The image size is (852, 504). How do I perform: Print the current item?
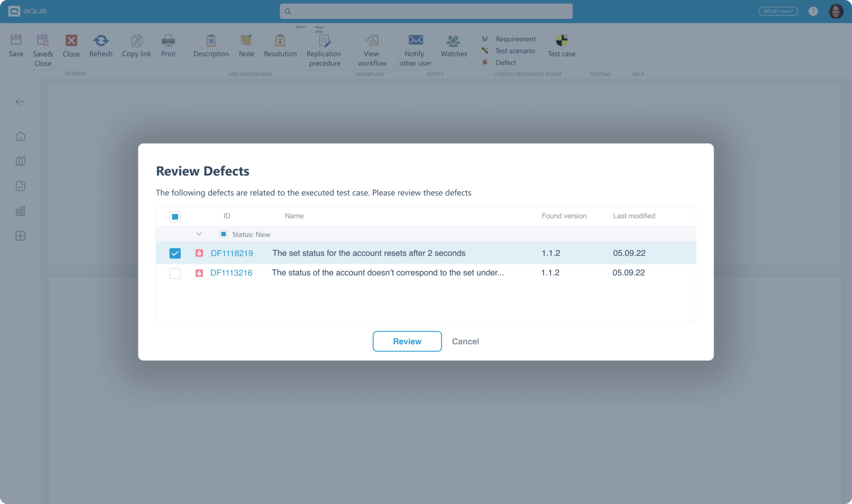coord(168,47)
